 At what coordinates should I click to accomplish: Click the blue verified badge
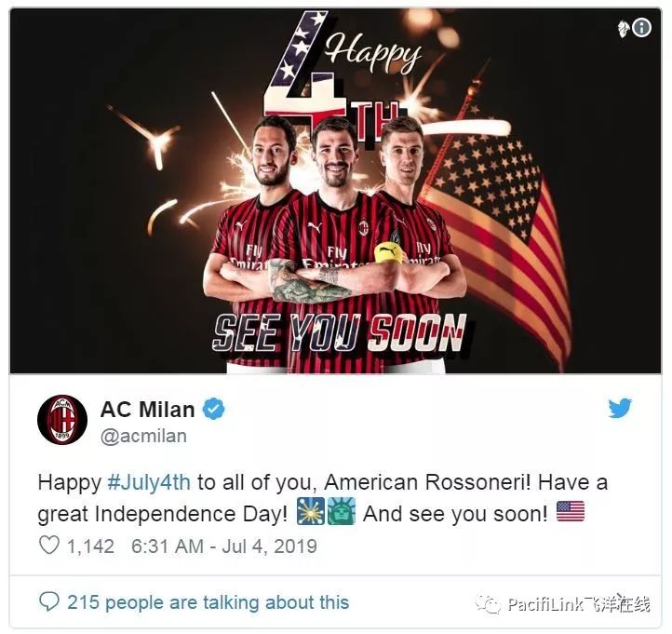coord(213,409)
